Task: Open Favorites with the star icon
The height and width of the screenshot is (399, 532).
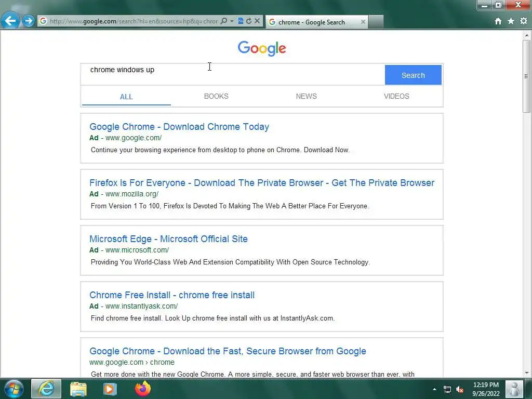Action: (x=511, y=21)
